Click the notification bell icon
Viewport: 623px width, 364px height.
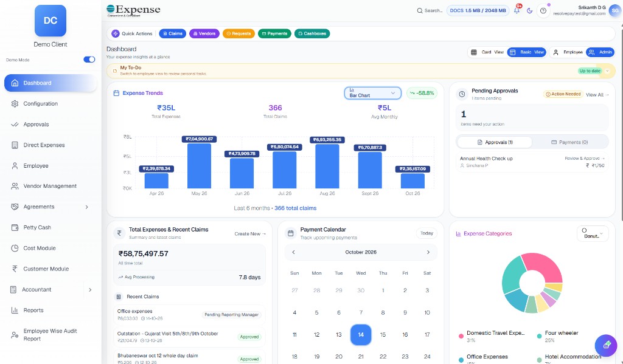pyautogui.click(x=517, y=11)
